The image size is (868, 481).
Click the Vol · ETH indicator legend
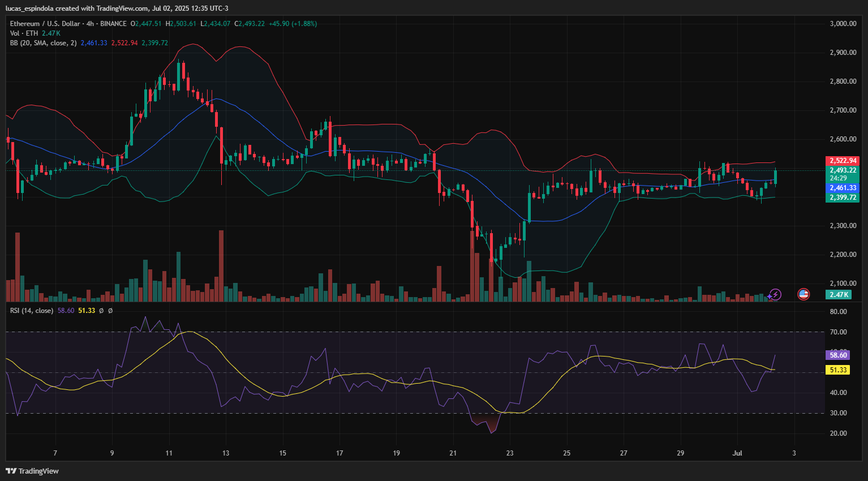[x=24, y=33]
